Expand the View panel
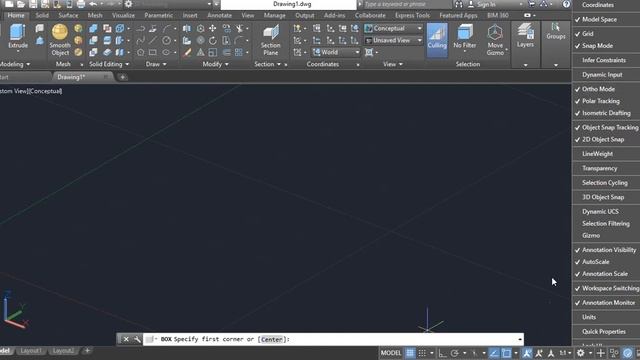Screen dimensions: 640x360 pos(393,64)
